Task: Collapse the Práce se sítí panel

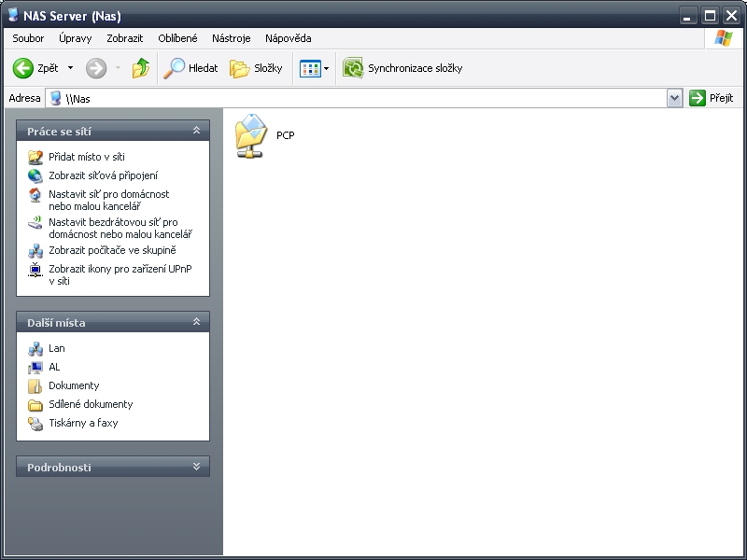Action: (196, 131)
